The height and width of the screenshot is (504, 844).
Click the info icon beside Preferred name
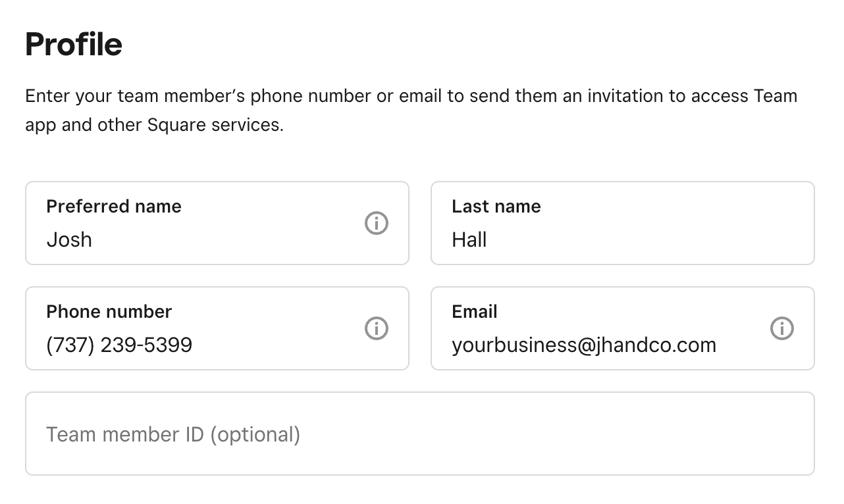[x=377, y=224]
